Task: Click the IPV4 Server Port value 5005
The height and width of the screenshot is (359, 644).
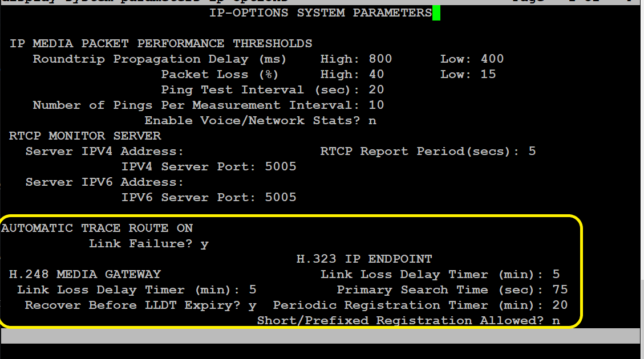Action: point(281,166)
